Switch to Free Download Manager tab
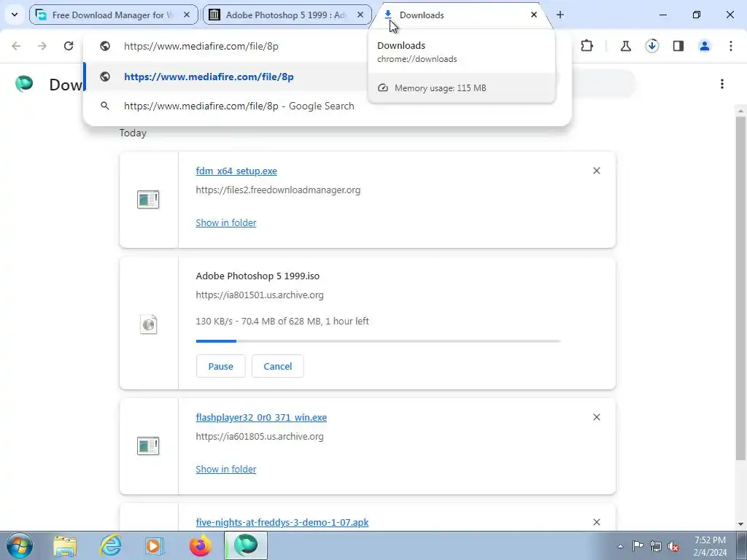 point(113,15)
